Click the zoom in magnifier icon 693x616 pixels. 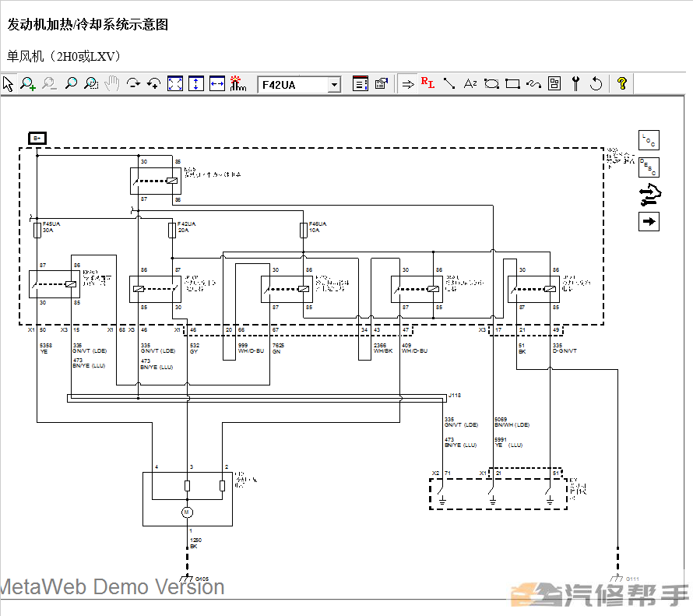tap(28, 83)
